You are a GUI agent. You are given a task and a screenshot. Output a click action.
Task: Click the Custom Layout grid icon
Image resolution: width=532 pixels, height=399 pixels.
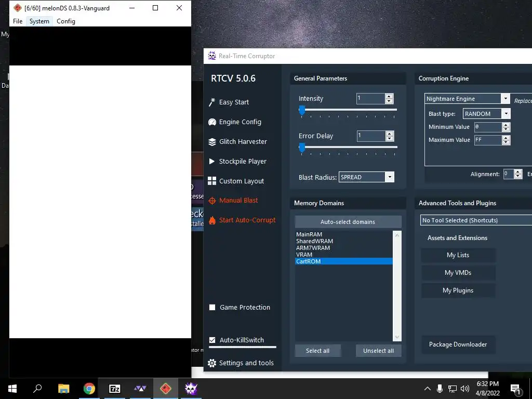coord(212,181)
